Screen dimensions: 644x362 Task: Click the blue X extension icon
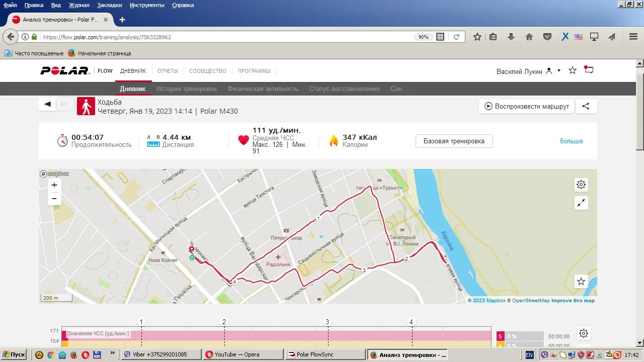coord(565,37)
